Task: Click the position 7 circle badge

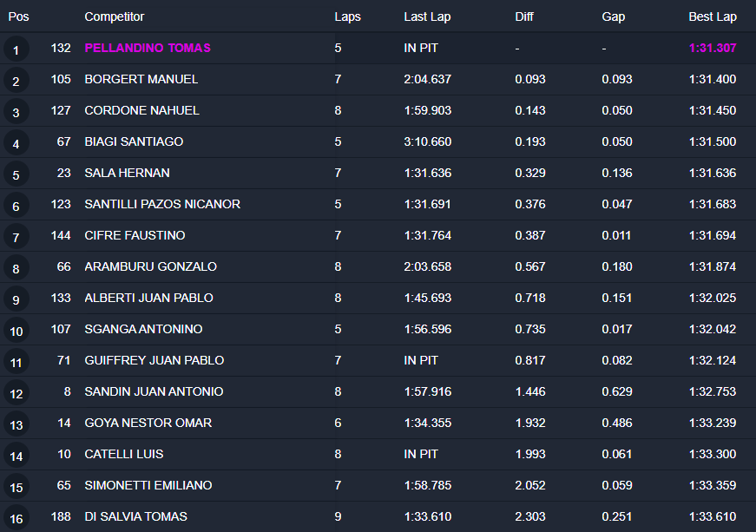Action: pyautogui.click(x=16, y=237)
